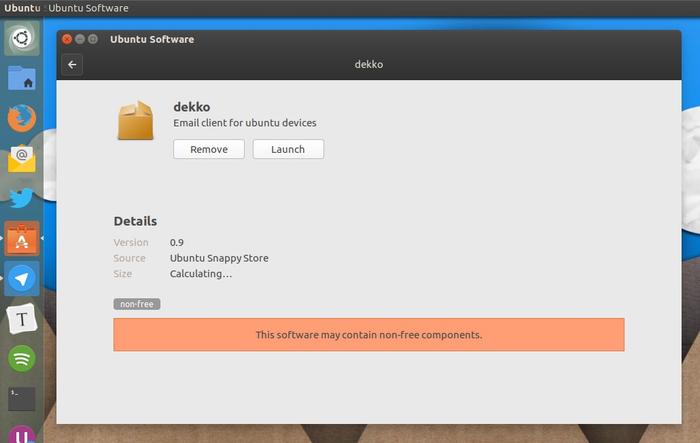Screen dimensions: 700x443
Task: Open the purple U app in the launcher
Action: click(x=22, y=434)
